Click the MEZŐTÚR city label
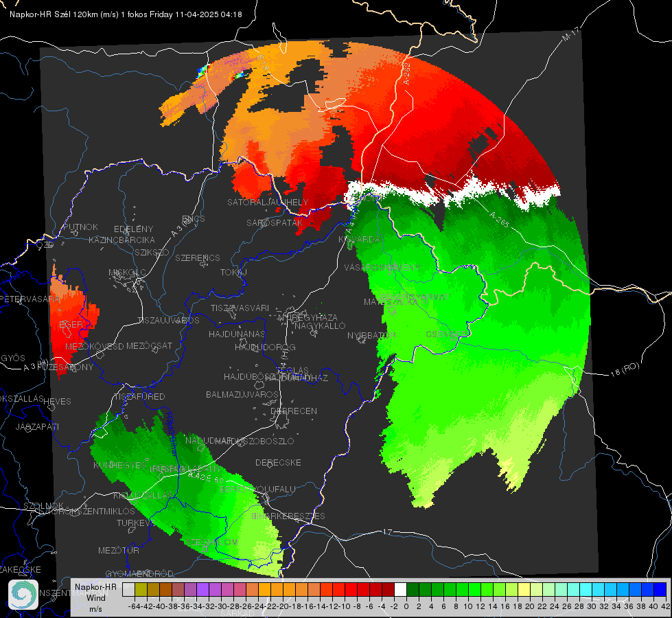This screenshot has width=672, height=618. pos(119,550)
